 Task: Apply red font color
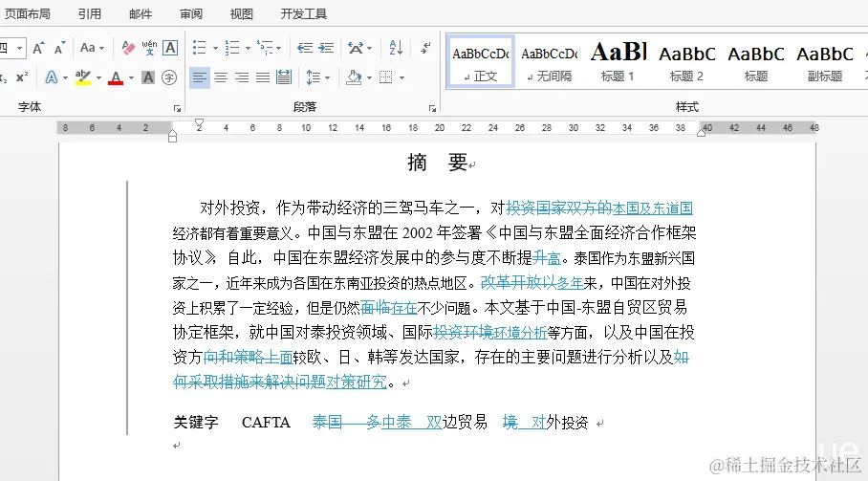point(115,77)
